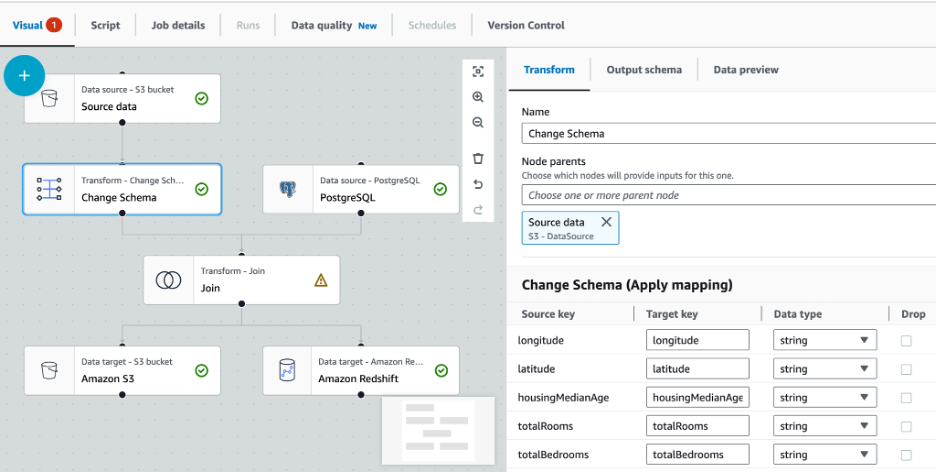Click the Amazon Redshift database icon

[288, 371]
